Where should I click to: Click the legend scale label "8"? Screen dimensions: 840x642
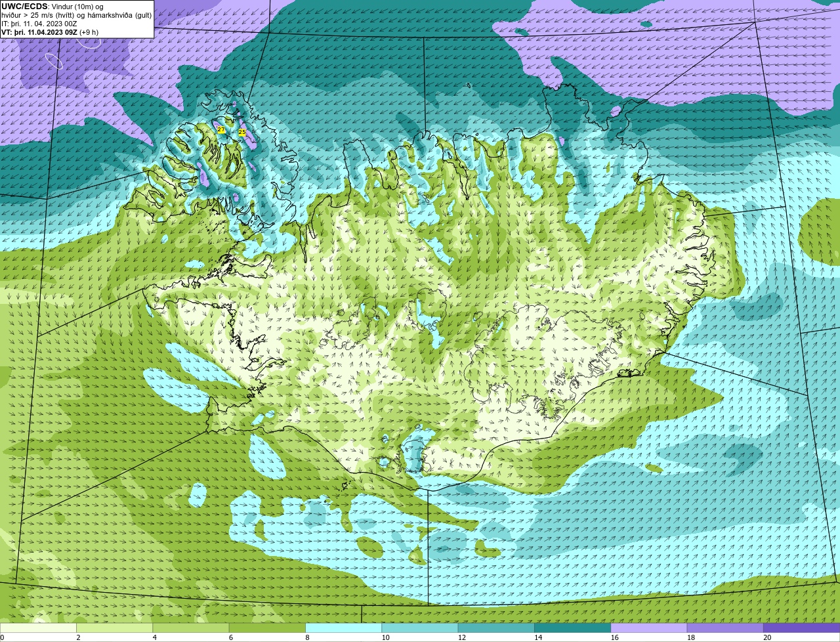pos(307,637)
